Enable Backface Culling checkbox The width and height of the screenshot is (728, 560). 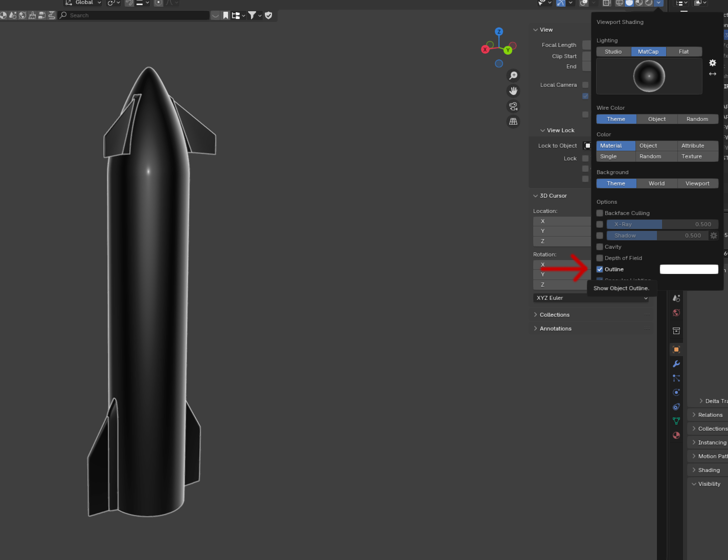[600, 213]
